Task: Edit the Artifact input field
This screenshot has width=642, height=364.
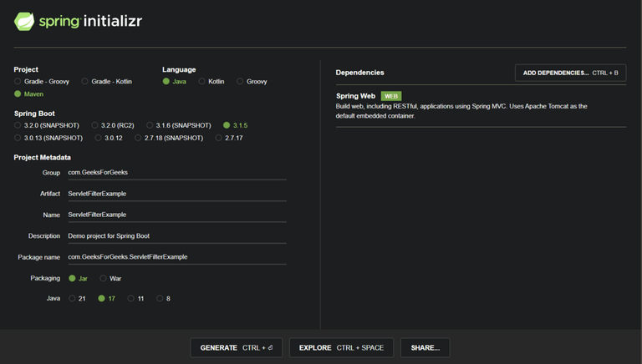Action: 177,194
